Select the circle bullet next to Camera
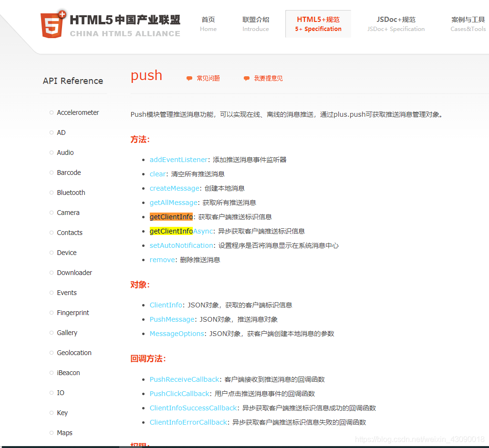Viewport: 489px width, 448px height. click(51, 213)
